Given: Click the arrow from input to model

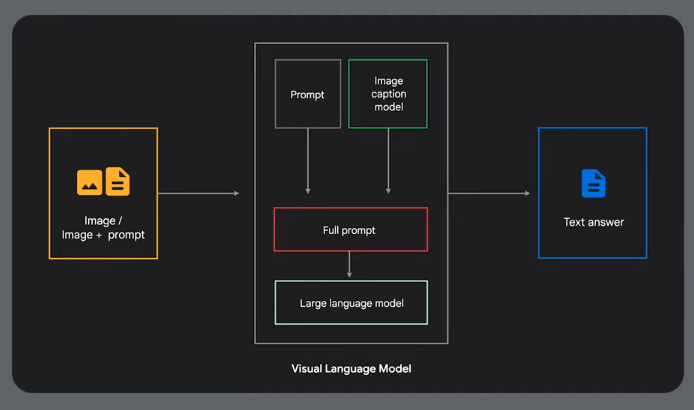Looking at the screenshot, I should 198,193.
